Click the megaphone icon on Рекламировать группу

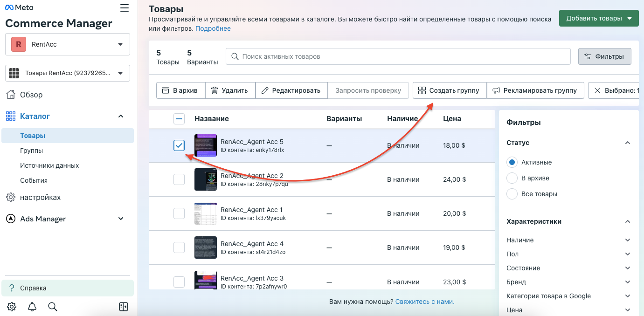(x=496, y=90)
